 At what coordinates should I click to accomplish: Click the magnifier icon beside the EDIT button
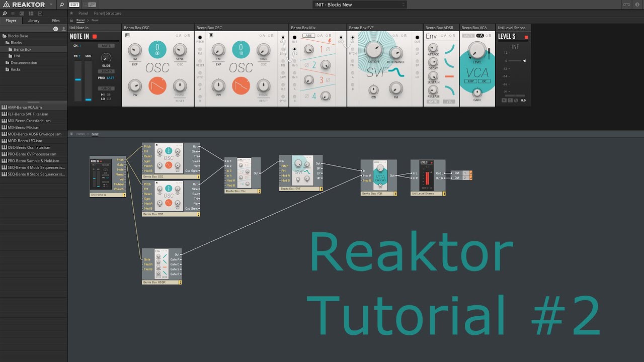[62, 5]
